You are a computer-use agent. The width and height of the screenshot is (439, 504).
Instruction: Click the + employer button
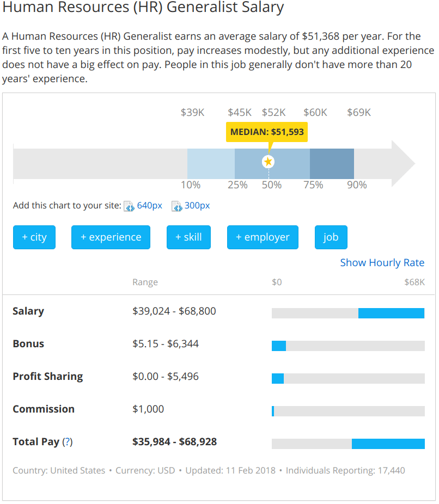point(263,237)
